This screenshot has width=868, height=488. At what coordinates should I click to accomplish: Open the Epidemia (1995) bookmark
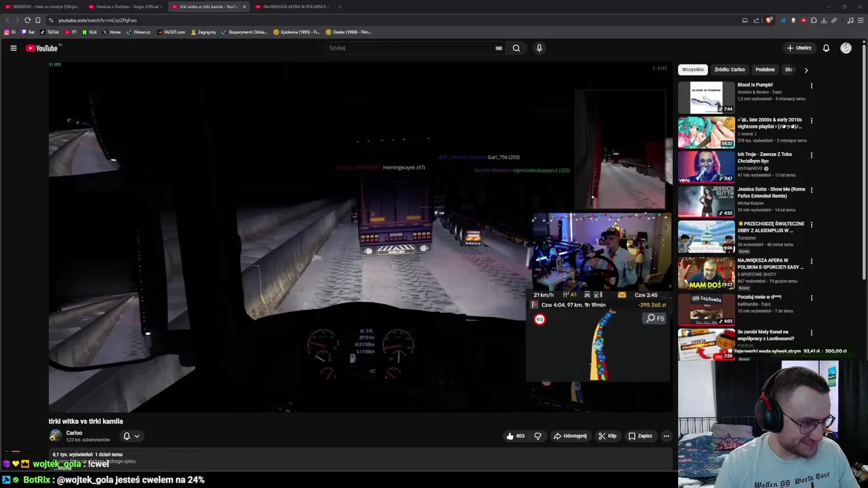coord(297,32)
